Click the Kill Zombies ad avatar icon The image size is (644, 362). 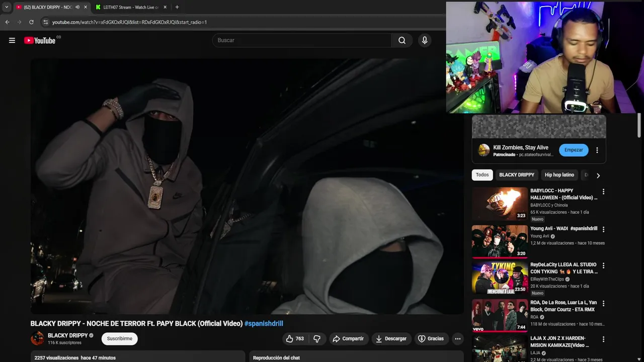click(x=484, y=150)
